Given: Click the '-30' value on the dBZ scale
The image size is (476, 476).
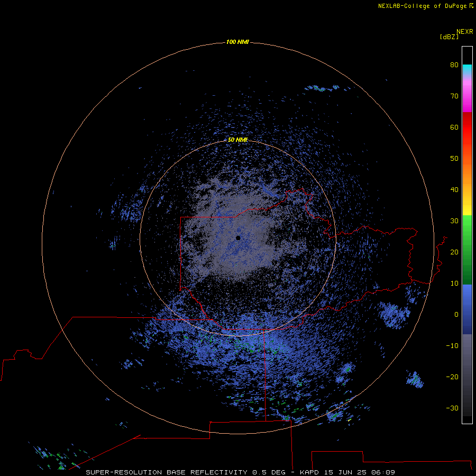Looking at the screenshot, I should pyautogui.click(x=452, y=408).
